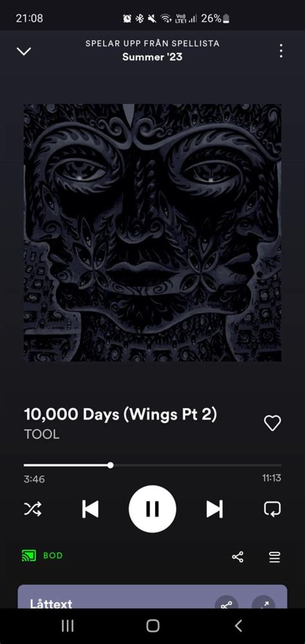Pause the current song
The image size is (305, 644).
pos(152,509)
